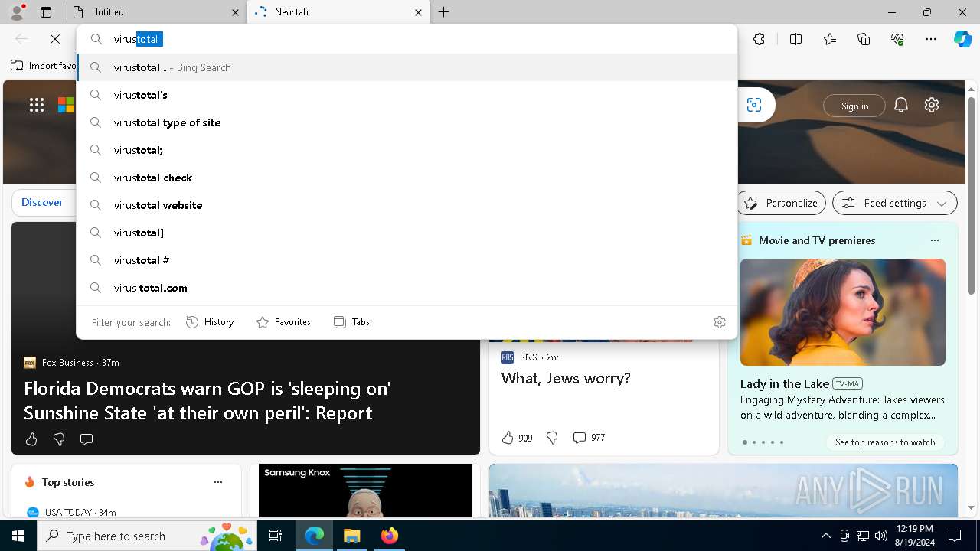
Task: Open a new browser tab
Action: [x=444, y=12]
